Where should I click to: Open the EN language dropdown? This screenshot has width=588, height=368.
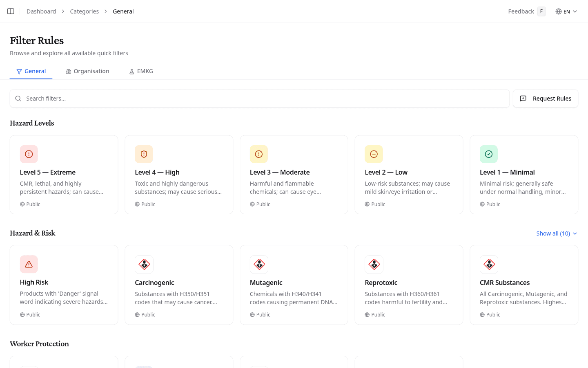click(x=566, y=11)
